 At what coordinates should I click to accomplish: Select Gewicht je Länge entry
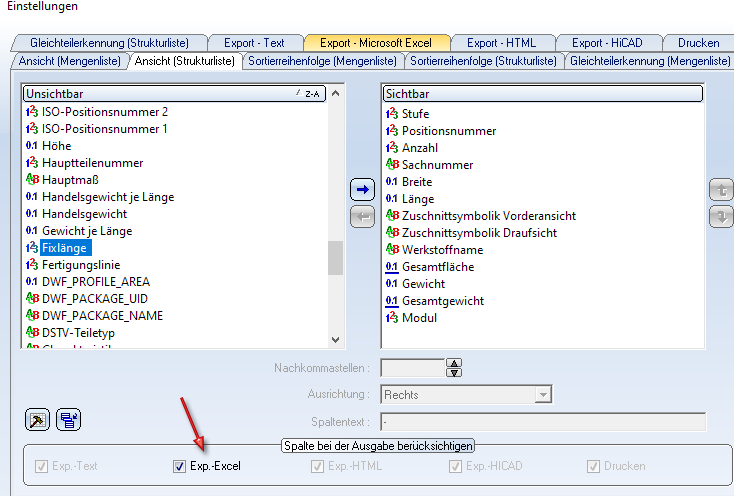click(87, 231)
